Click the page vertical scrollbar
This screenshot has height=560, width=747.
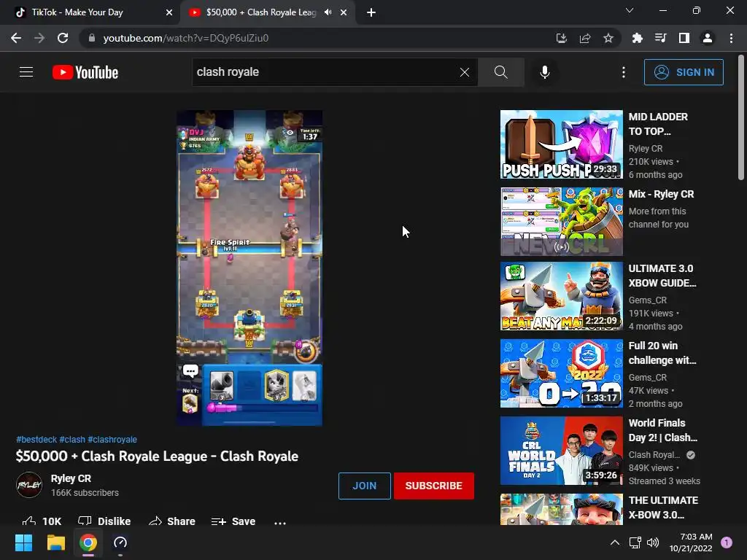(741, 117)
